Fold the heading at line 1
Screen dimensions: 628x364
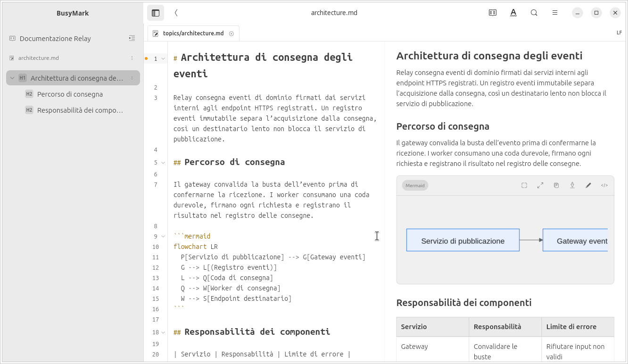point(163,59)
